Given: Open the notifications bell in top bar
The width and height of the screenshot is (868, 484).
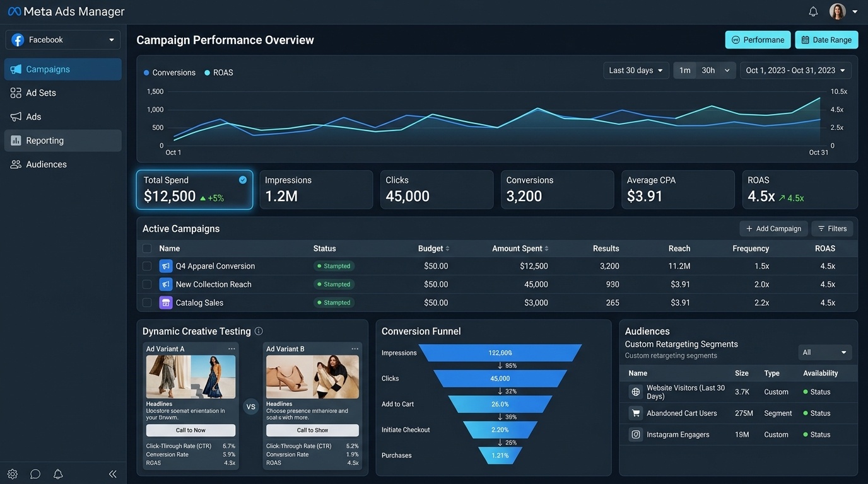Looking at the screenshot, I should (813, 11).
